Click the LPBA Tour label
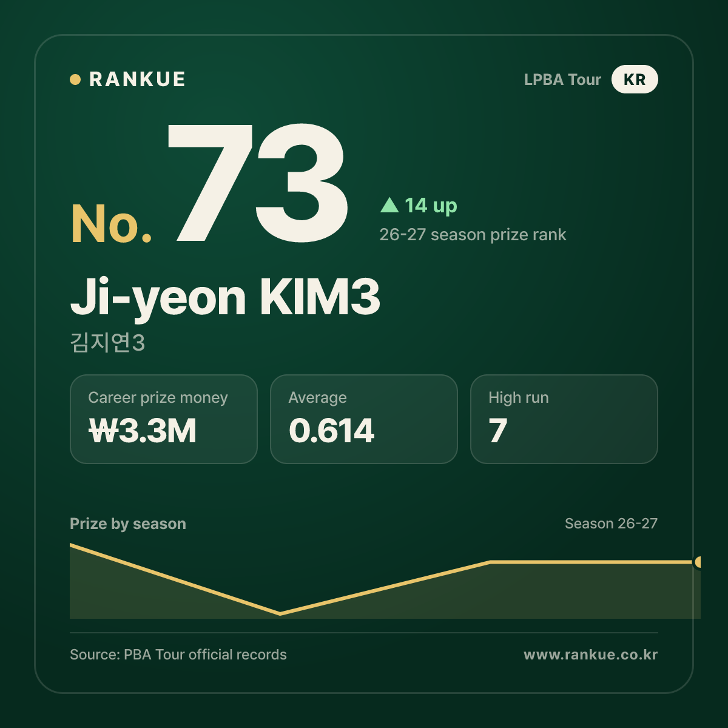The width and height of the screenshot is (728, 728). coord(562,79)
